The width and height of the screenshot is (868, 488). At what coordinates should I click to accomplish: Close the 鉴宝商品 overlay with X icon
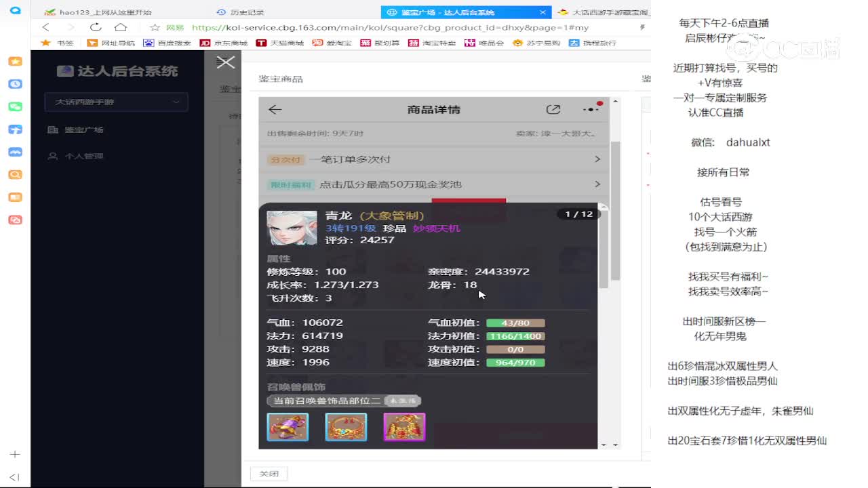(225, 62)
